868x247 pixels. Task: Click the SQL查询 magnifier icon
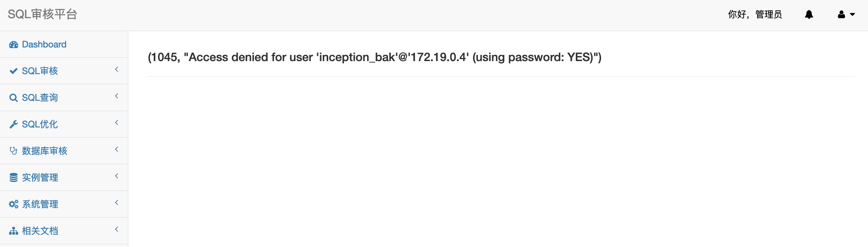point(14,98)
